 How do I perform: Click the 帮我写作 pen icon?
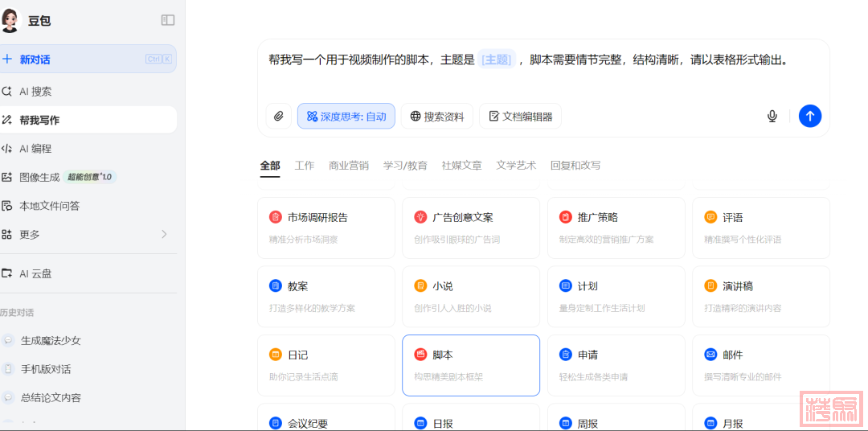pyautogui.click(x=6, y=120)
